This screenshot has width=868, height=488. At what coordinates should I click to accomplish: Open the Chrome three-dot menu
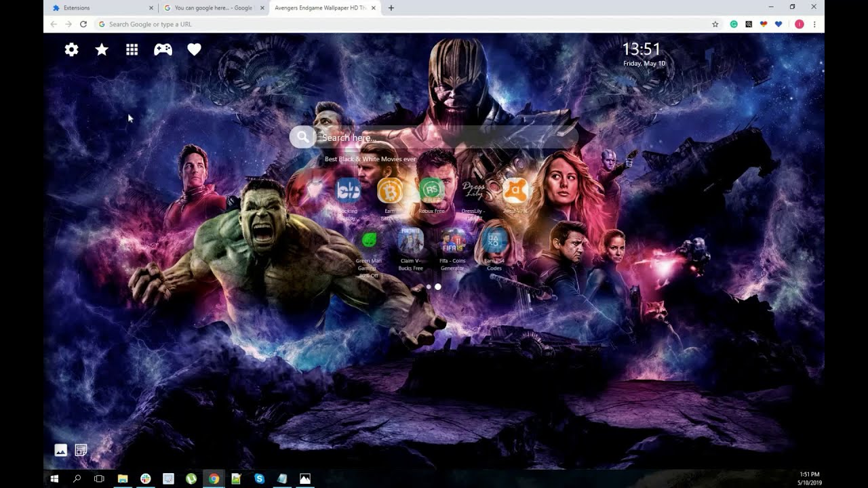click(x=814, y=24)
